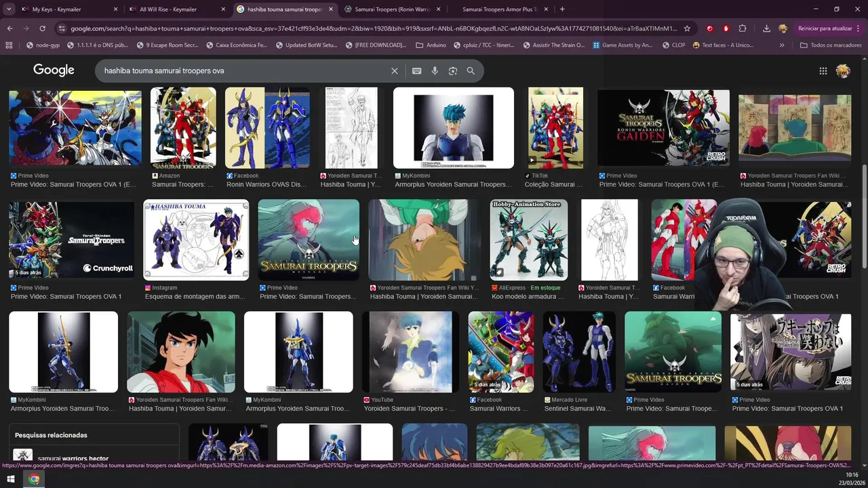The image size is (868, 488).
Task: Open the tab search dropdown arrow
Action: pyautogui.click(x=9, y=9)
